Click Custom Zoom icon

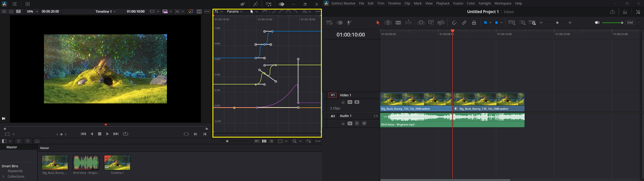click(532, 23)
